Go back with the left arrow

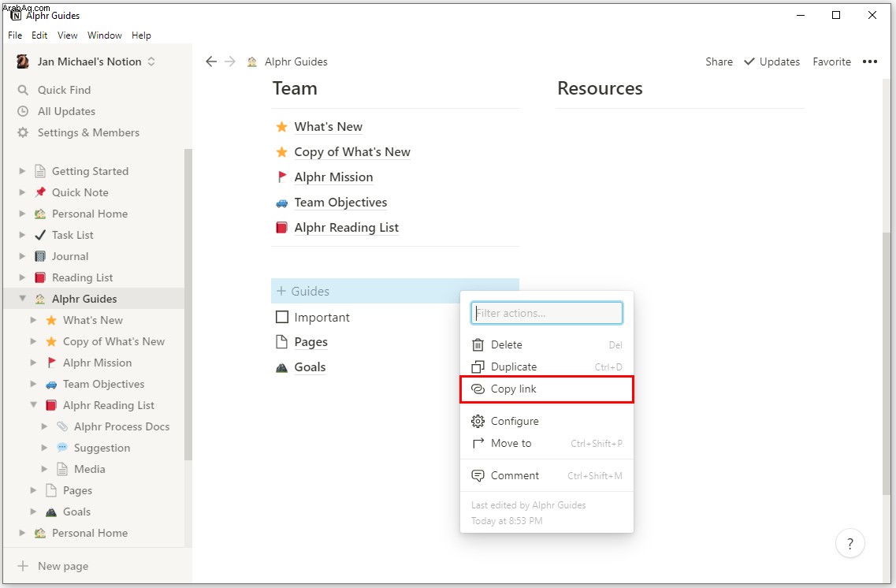pyautogui.click(x=211, y=61)
